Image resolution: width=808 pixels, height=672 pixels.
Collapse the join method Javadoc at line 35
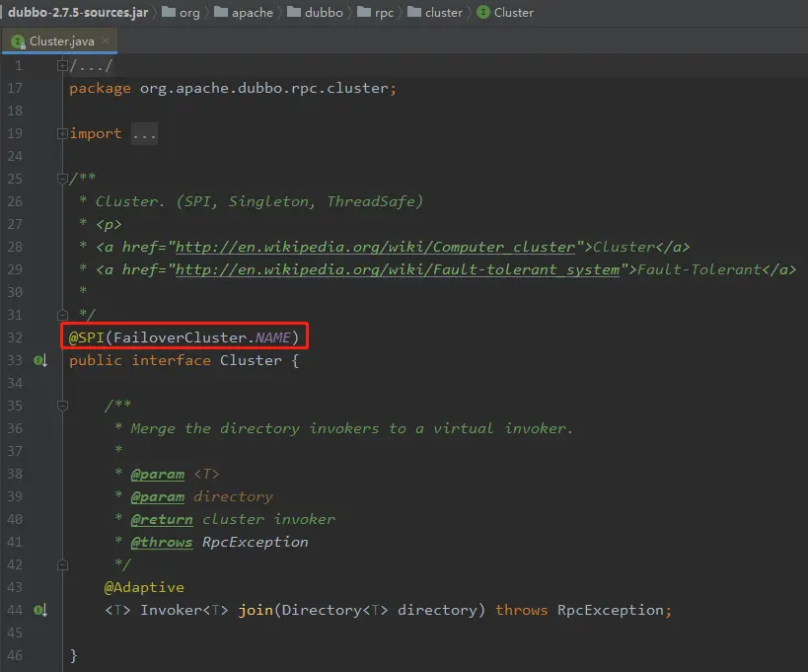(x=62, y=406)
